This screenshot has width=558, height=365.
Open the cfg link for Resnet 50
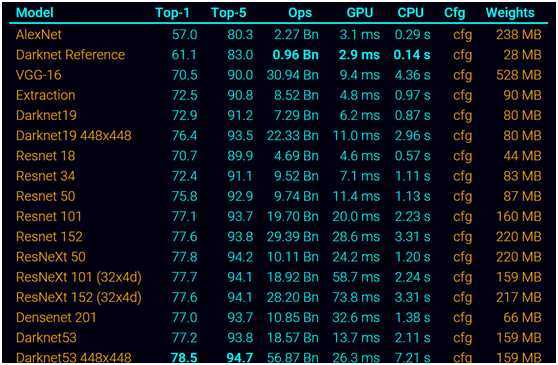[x=462, y=197]
